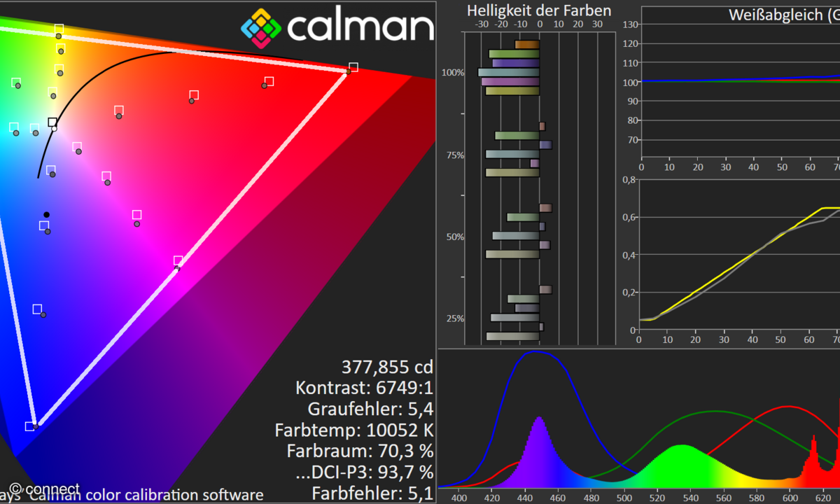Select the red primary target square in gamut
The width and height of the screenshot is (840, 504).
[353, 67]
